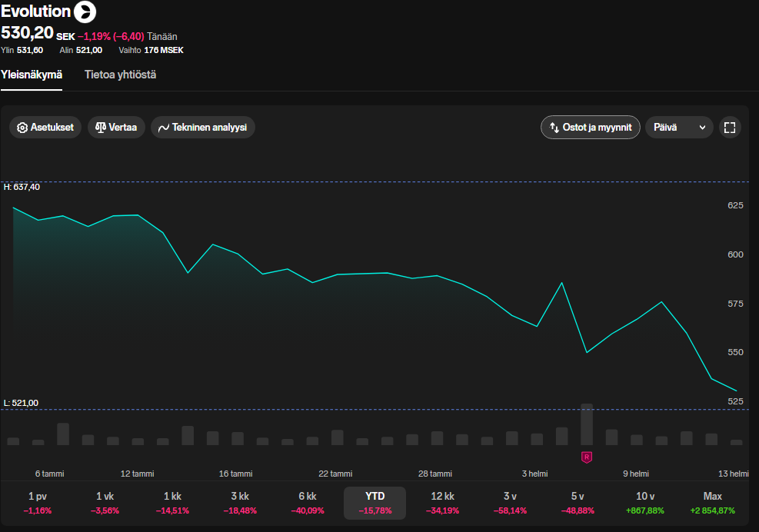Select the Yleisnäkymä tab
Viewport: 759px width, 532px height.
click(x=32, y=75)
